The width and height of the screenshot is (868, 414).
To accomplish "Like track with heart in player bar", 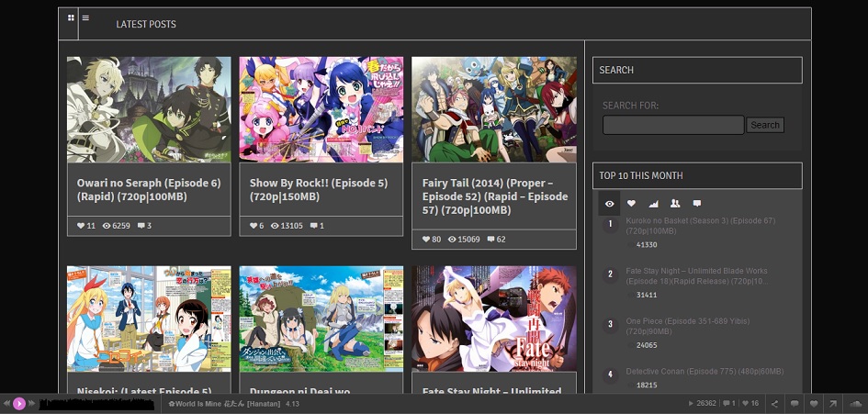I will pos(814,404).
